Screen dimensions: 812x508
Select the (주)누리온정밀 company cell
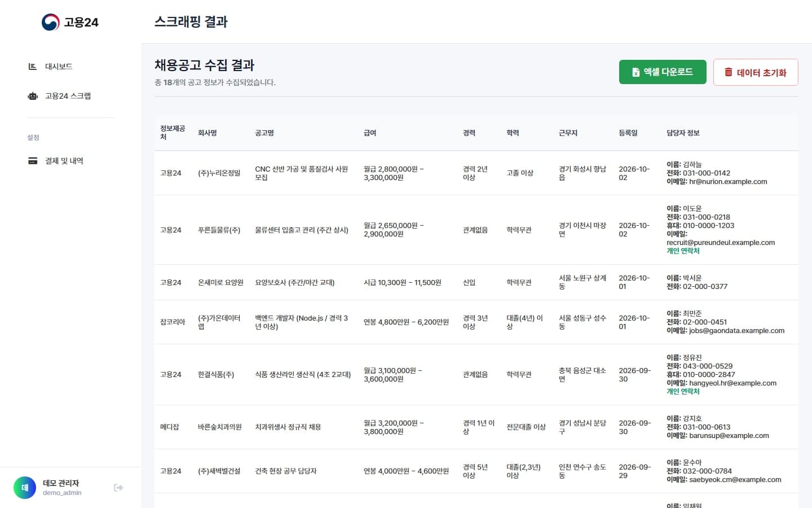pos(219,173)
